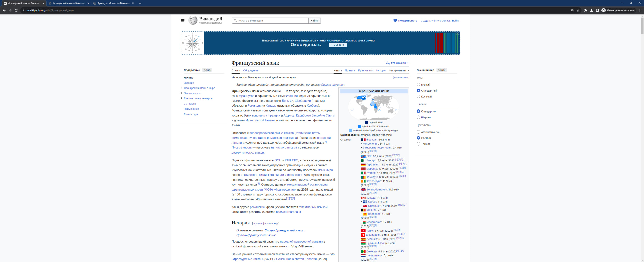The height and width of the screenshot is (262, 644).
Task: Click the light blue важный или второй язык swatch
Action: 351,130
